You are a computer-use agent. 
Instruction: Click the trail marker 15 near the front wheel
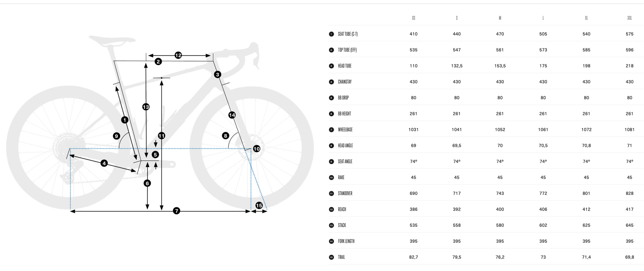coord(259,205)
